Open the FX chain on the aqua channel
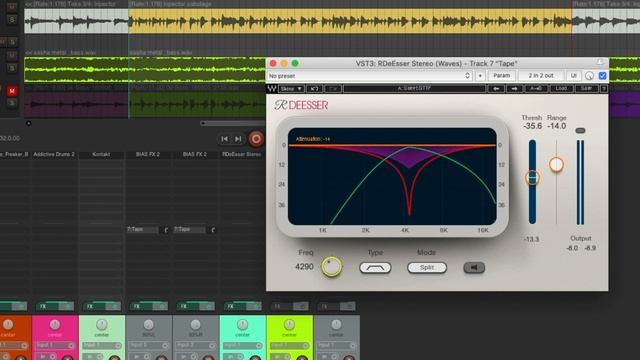640x360 pixels. 234,306
